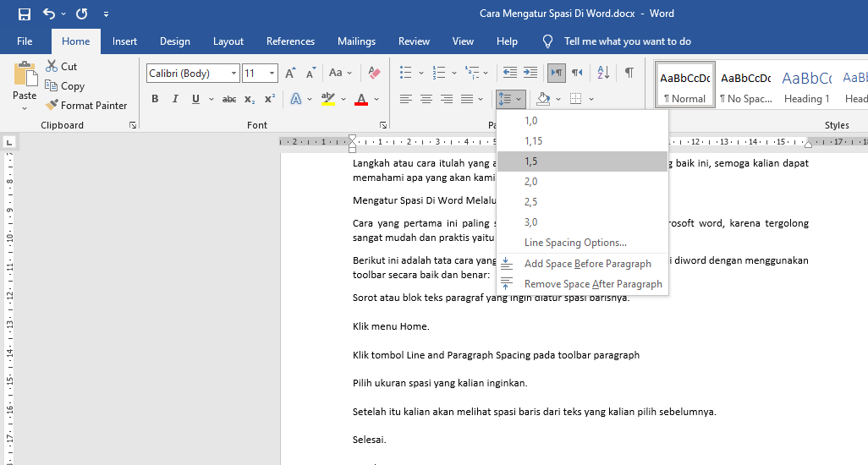Apply numbered list formatting
This screenshot has width=868, height=465.
click(439, 73)
